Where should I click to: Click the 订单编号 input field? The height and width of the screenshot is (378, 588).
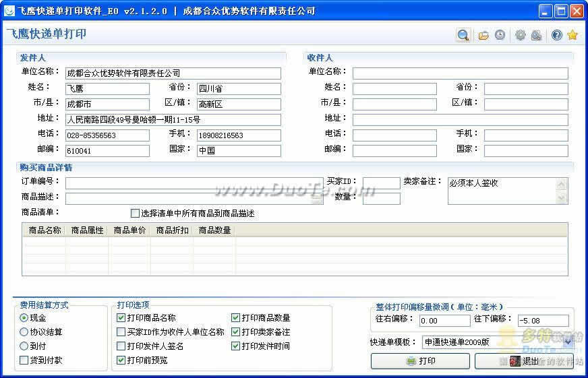coord(194,183)
